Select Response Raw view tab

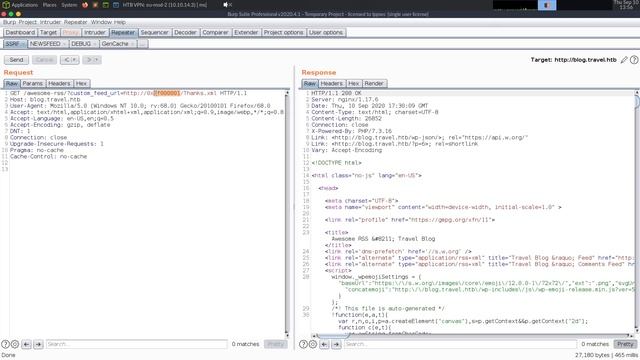pyautogui.click(x=310, y=83)
